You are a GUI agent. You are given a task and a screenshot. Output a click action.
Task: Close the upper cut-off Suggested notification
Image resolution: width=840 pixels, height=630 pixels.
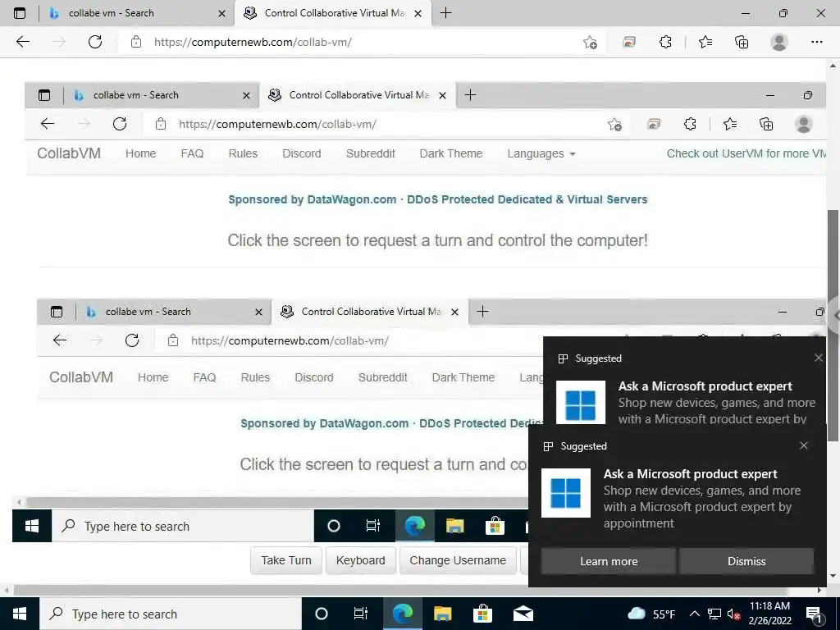(x=819, y=358)
